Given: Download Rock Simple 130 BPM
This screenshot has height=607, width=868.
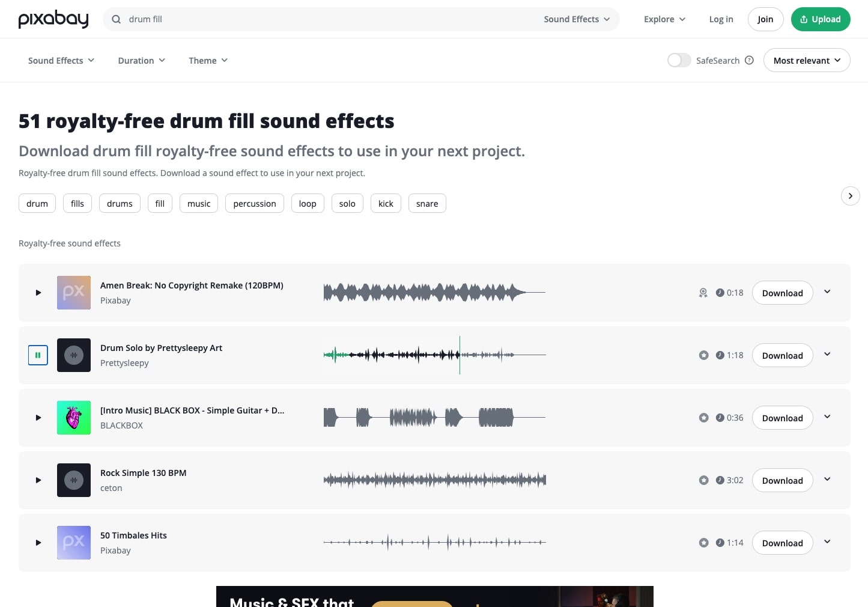Looking at the screenshot, I should coord(782,480).
